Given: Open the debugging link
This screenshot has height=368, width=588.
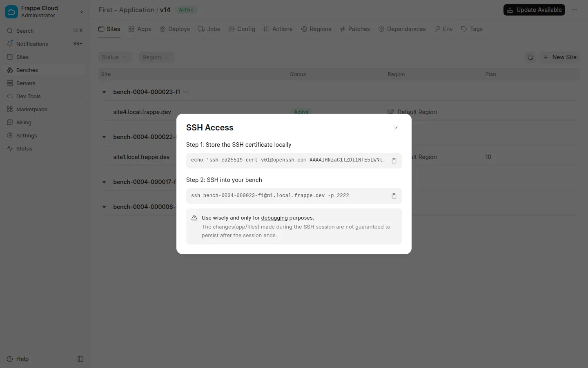Looking at the screenshot, I should pos(274,218).
